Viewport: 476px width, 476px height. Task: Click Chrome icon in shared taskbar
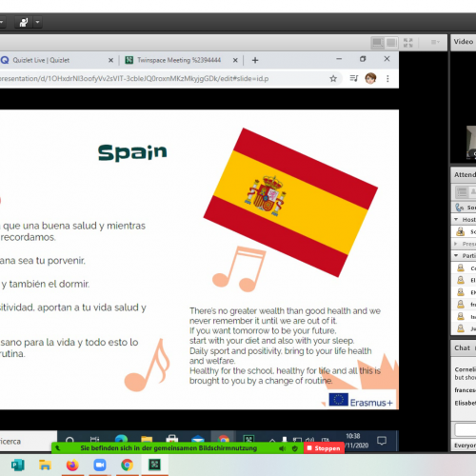click(x=223, y=438)
